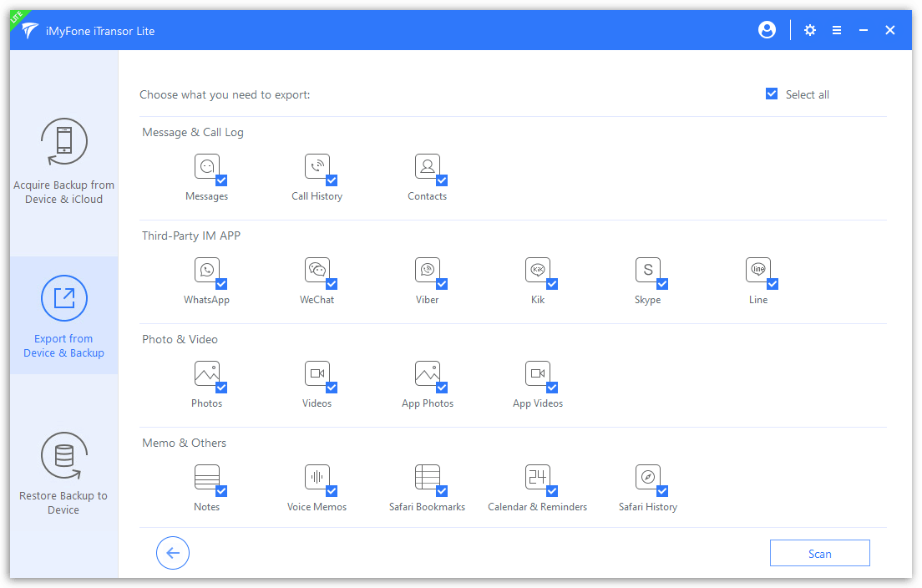The image size is (922, 588).
Task: Click the Messages speech bubble icon
Action: 207,166
